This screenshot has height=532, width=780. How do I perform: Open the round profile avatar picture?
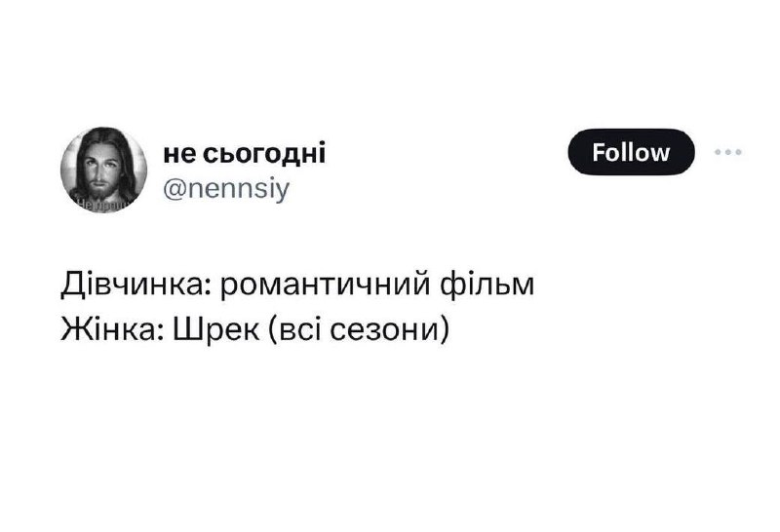tap(104, 170)
